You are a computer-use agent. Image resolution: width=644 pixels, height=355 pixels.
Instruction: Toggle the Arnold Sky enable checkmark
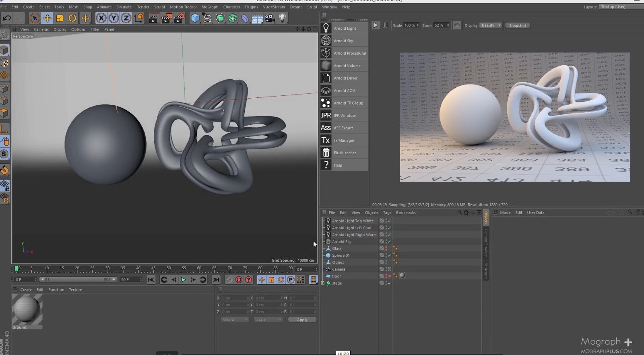(x=389, y=241)
